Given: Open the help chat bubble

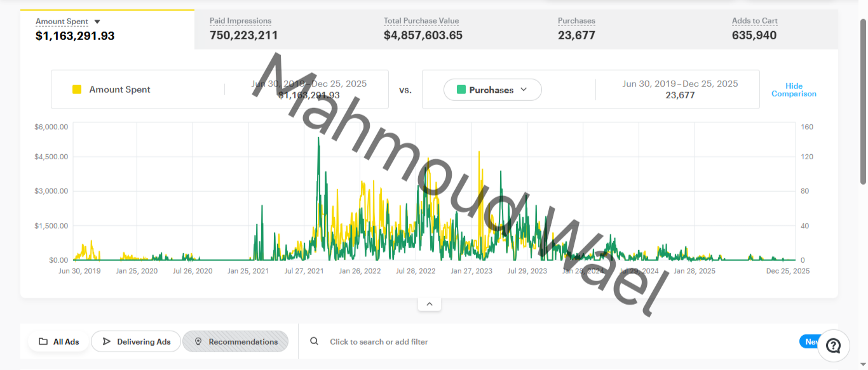Looking at the screenshot, I should (x=833, y=345).
